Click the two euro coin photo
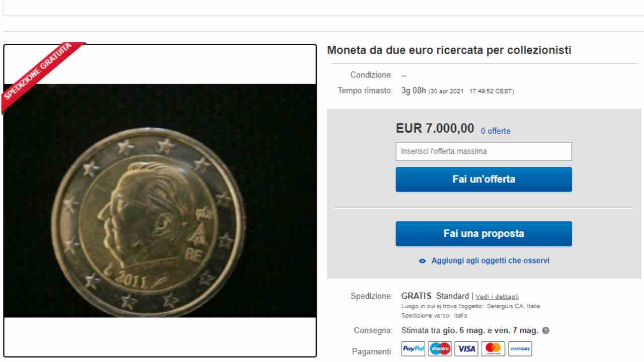 pos(160,201)
